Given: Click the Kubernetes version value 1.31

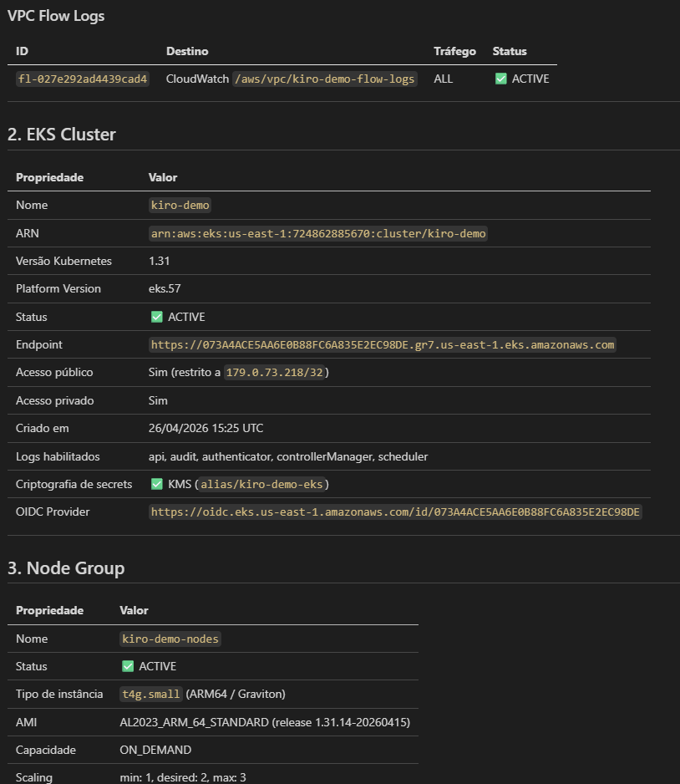Looking at the screenshot, I should click(159, 261).
